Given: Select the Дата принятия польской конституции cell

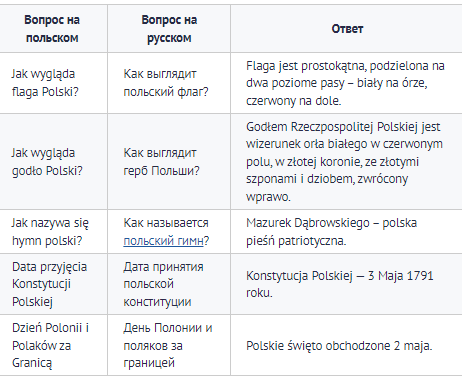Looking at the screenshot, I should [x=169, y=284].
